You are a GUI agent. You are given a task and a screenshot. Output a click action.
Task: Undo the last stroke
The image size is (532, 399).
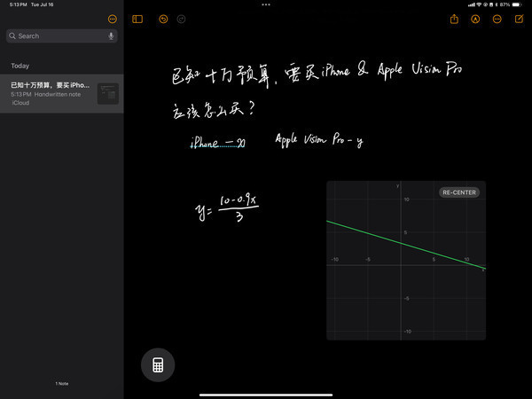[x=163, y=19]
